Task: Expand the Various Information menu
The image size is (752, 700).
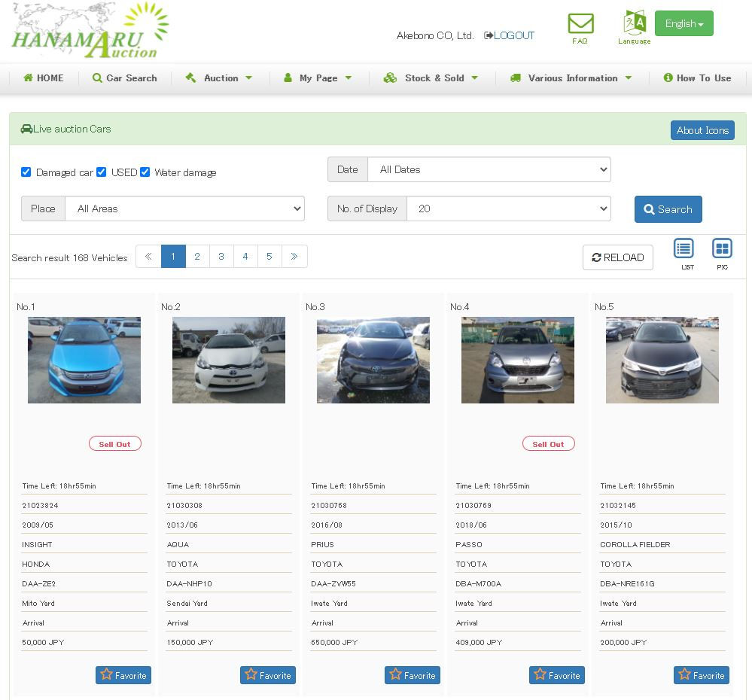Action: tap(571, 78)
